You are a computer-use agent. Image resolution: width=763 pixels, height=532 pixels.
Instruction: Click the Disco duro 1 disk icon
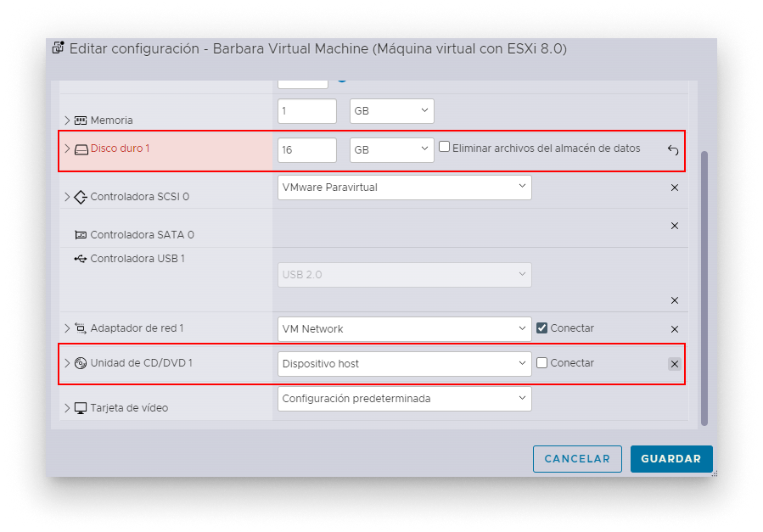(81, 149)
